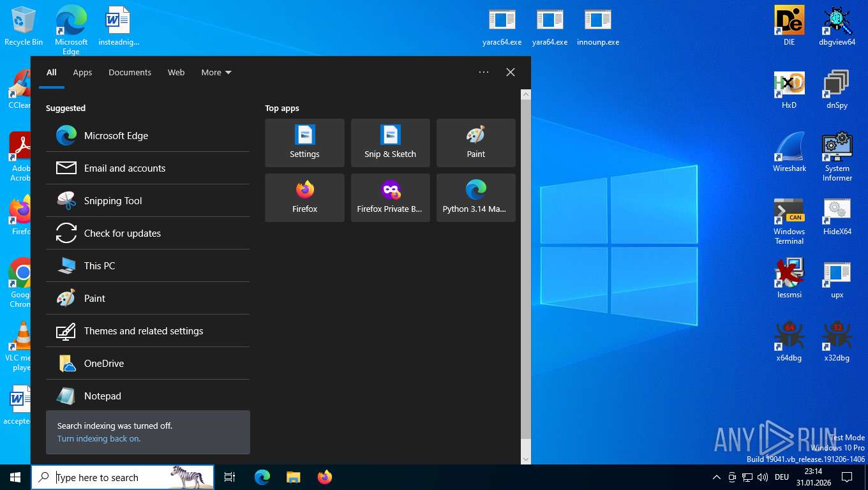Select dbgview64 desktop shortcut
Screen dimensions: 868x490
pyautogui.click(x=837, y=26)
